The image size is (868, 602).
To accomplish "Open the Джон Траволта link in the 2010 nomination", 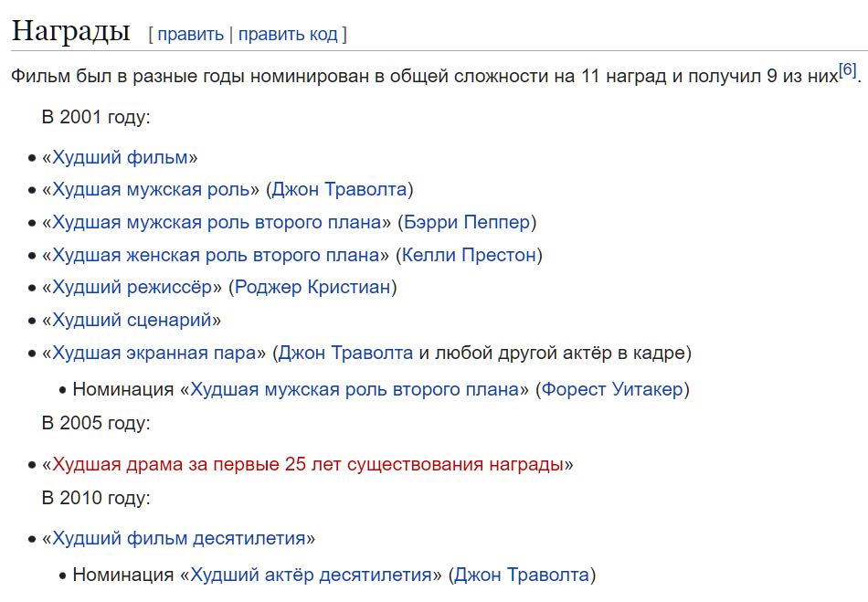I will (522, 575).
